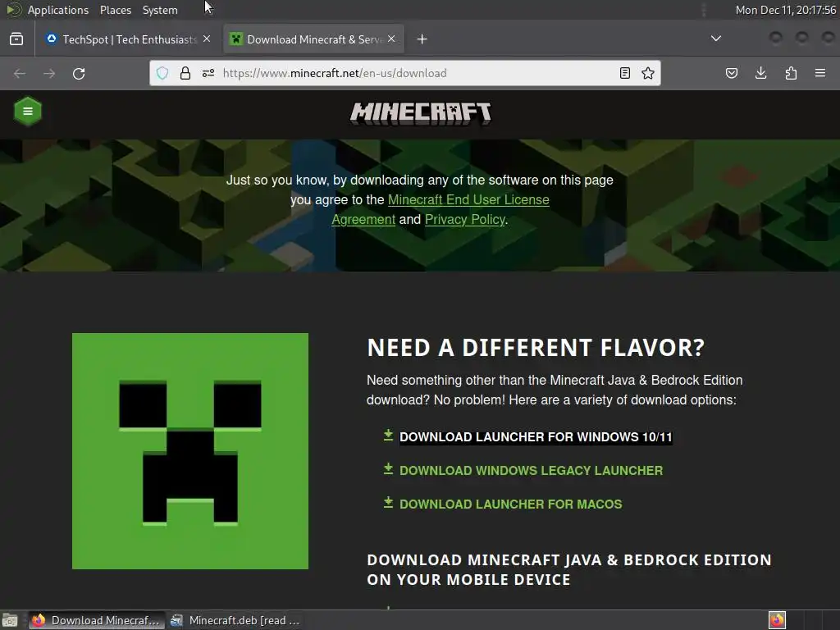List all tabs dropdown arrow

[715, 39]
